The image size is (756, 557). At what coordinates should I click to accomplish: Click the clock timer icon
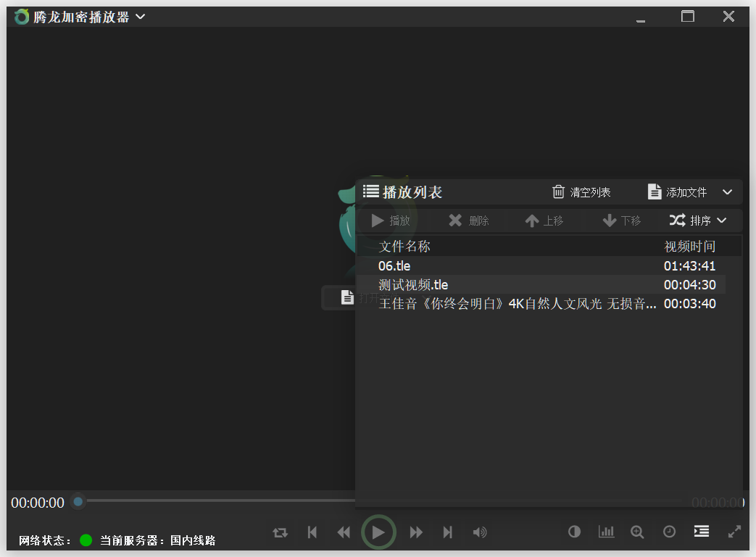(x=669, y=532)
